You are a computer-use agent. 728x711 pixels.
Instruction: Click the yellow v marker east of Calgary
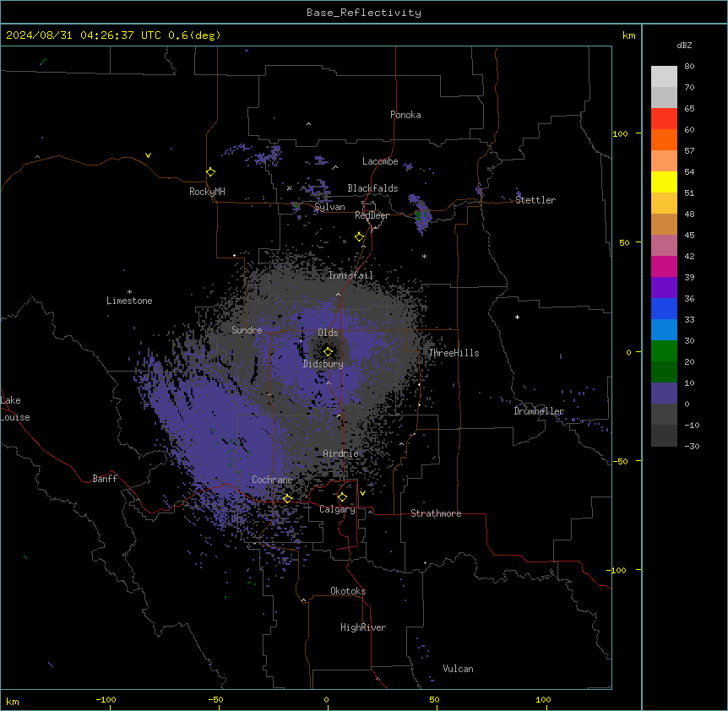(362, 493)
